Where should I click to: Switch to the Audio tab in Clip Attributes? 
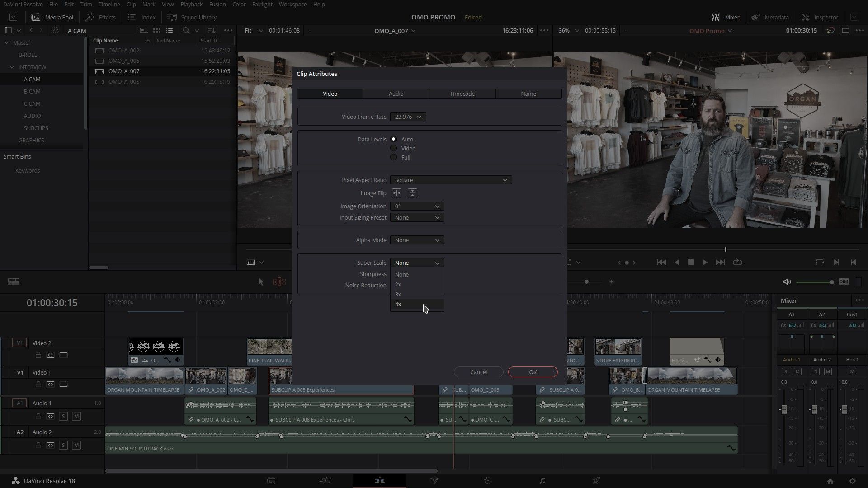[x=396, y=94]
